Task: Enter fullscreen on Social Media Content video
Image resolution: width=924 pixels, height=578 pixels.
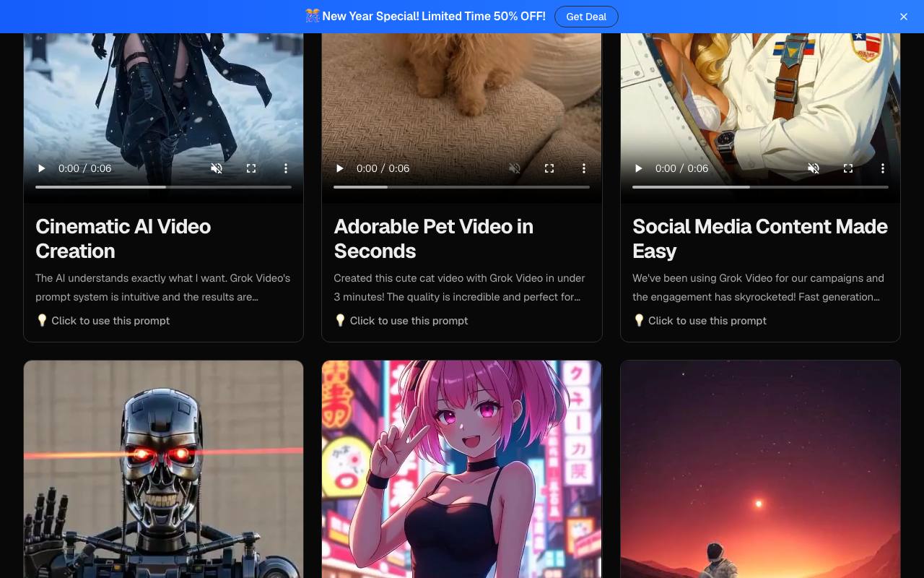Action: click(x=848, y=168)
